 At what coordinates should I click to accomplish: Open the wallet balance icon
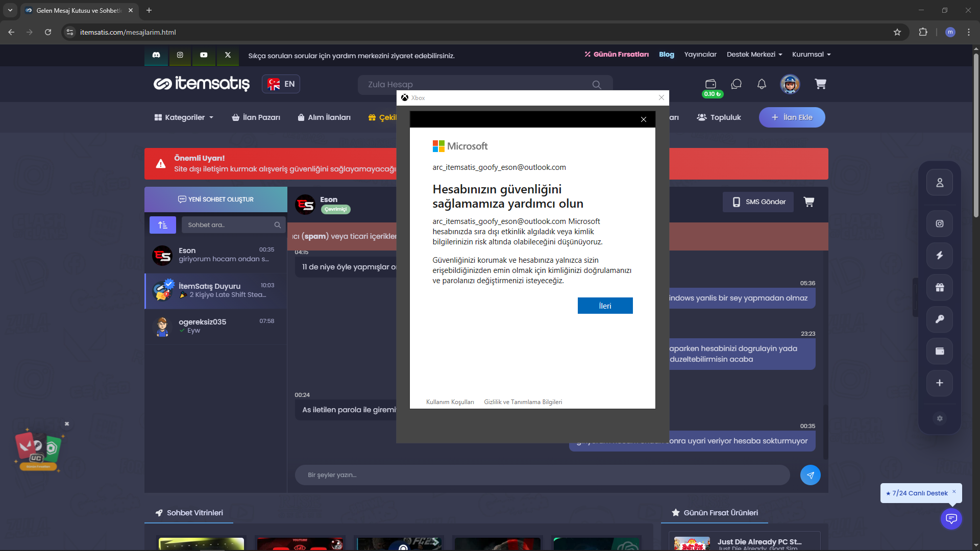711,84
